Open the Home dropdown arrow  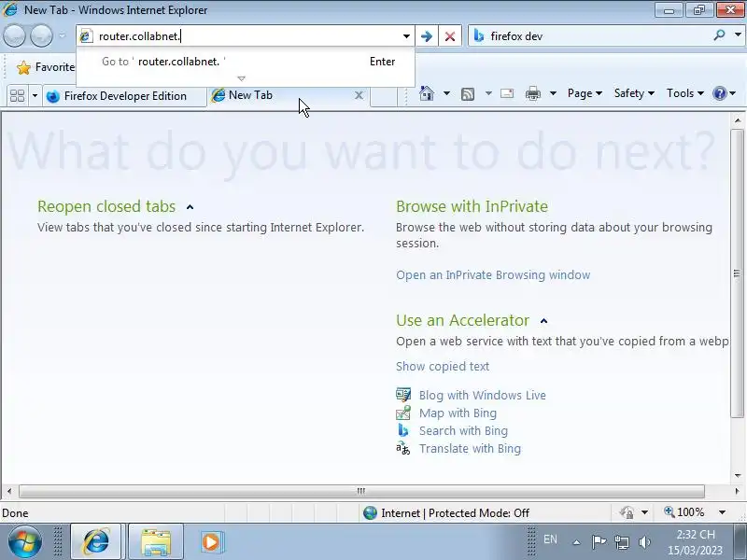click(x=446, y=93)
